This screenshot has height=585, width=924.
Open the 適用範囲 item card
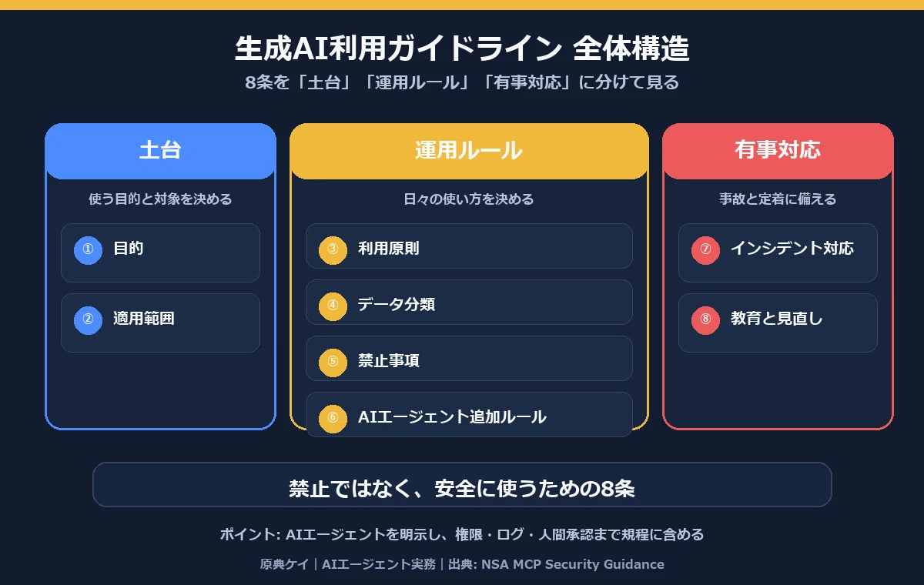[x=160, y=323]
